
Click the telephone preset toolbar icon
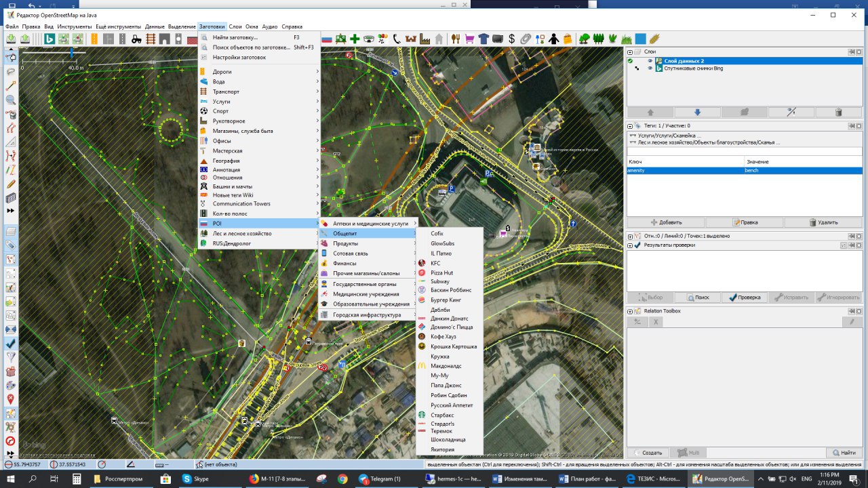tap(397, 39)
